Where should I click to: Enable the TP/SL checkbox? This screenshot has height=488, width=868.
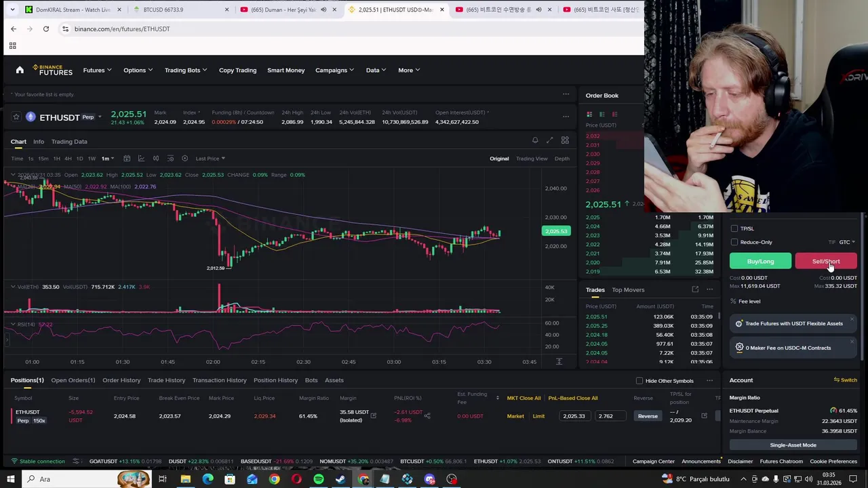click(734, 228)
